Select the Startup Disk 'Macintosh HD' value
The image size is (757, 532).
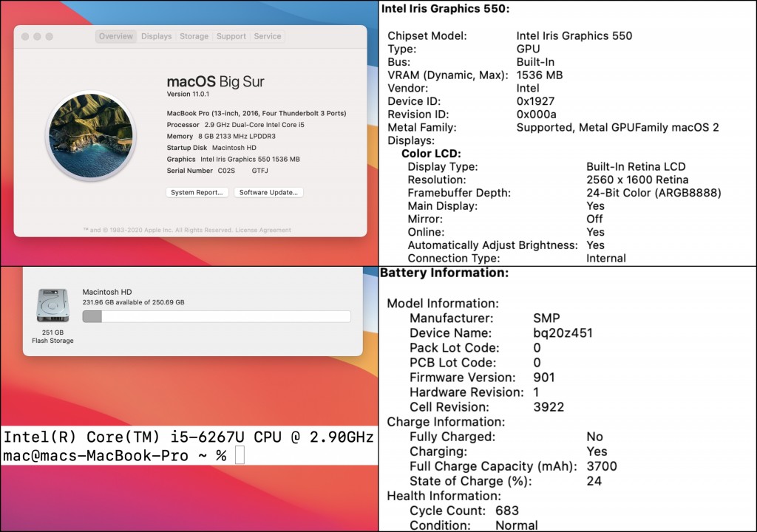[234, 148]
